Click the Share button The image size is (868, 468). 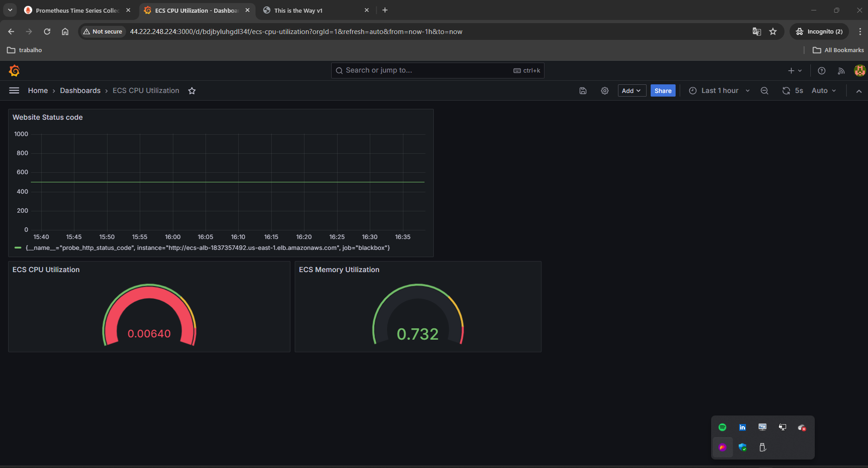coord(663,91)
